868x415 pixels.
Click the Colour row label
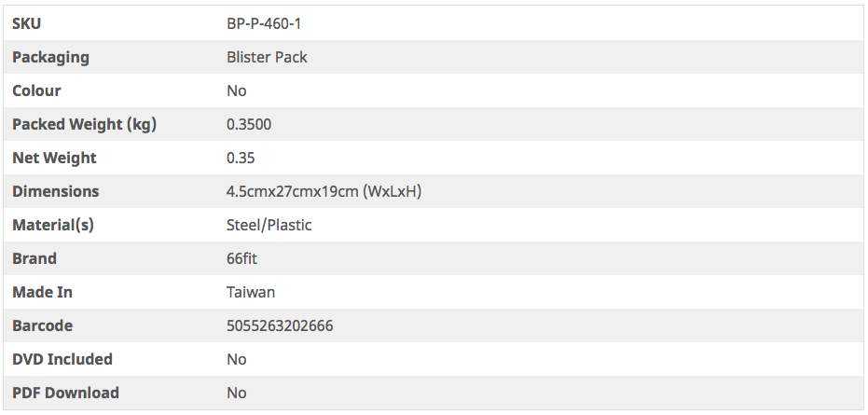36,90
